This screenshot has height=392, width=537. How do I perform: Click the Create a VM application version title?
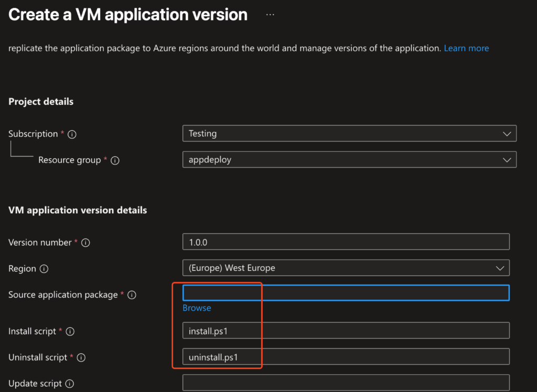(128, 15)
